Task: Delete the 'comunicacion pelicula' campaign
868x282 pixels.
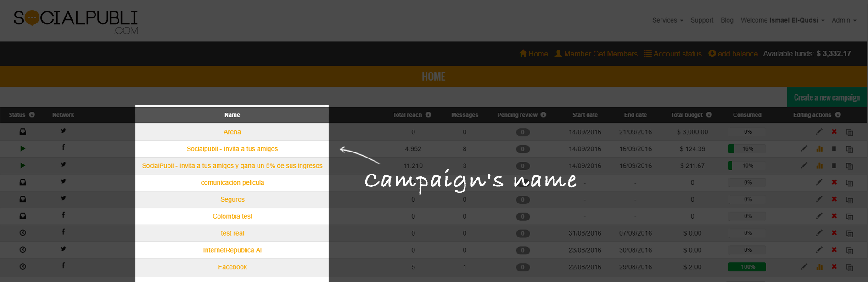Action: 834,182
